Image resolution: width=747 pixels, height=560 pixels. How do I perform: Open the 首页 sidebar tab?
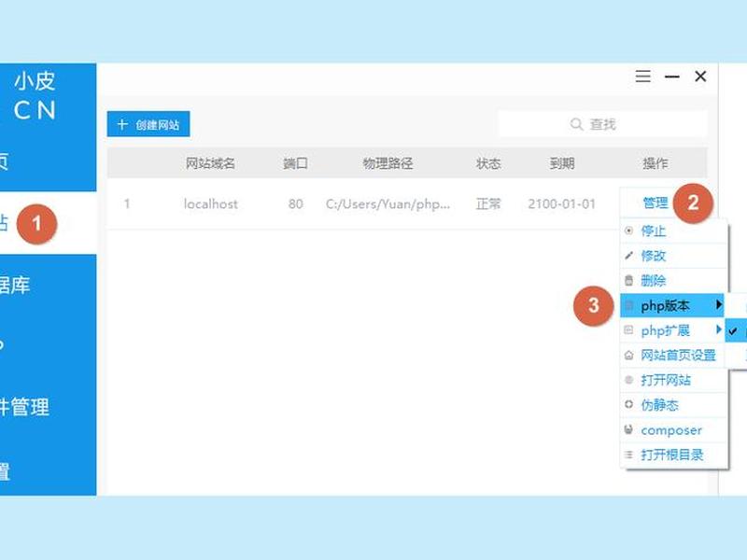pyautogui.click(x=49, y=161)
